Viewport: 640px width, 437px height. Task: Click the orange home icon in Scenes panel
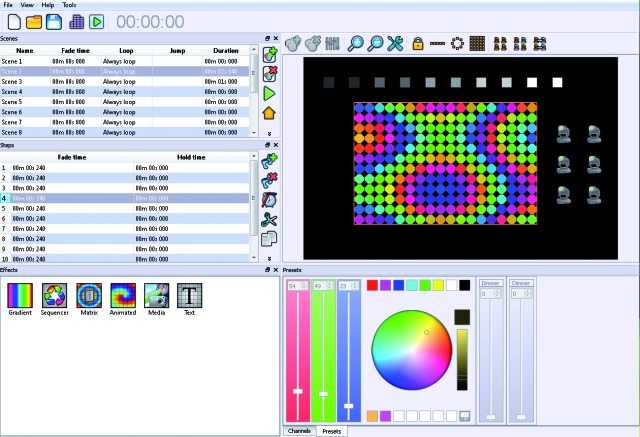pos(269,113)
